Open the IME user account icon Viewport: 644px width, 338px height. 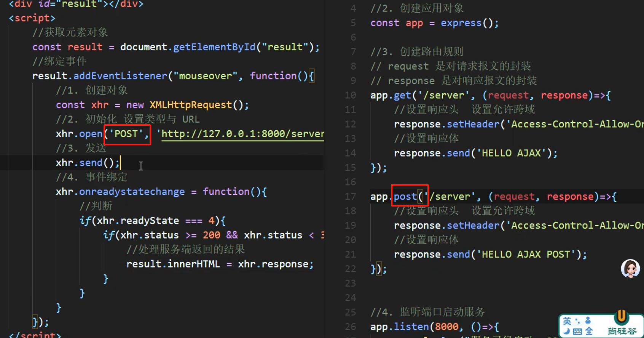(588, 320)
